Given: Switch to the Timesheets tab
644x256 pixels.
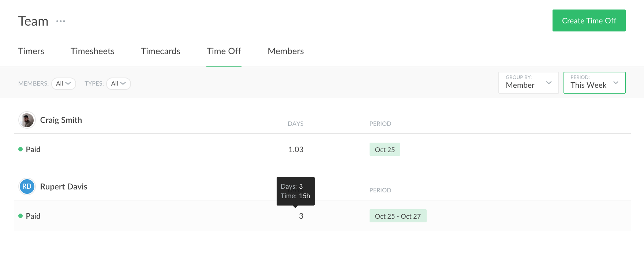Looking at the screenshot, I should (x=93, y=51).
